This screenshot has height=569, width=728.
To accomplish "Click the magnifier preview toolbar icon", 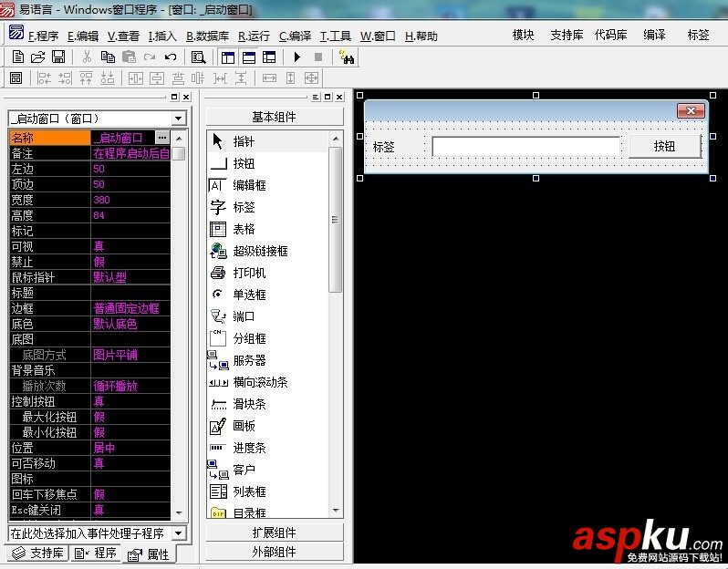I will coord(198,57).
